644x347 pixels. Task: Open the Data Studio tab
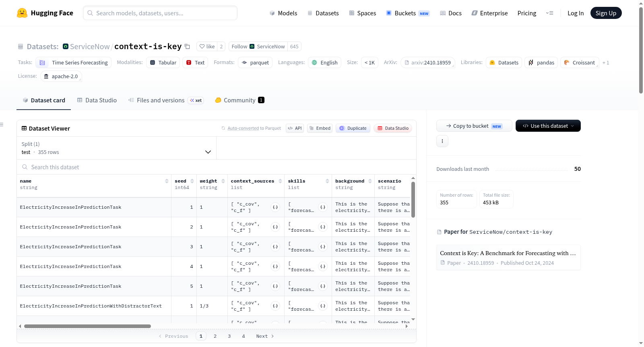pos(97,100)
